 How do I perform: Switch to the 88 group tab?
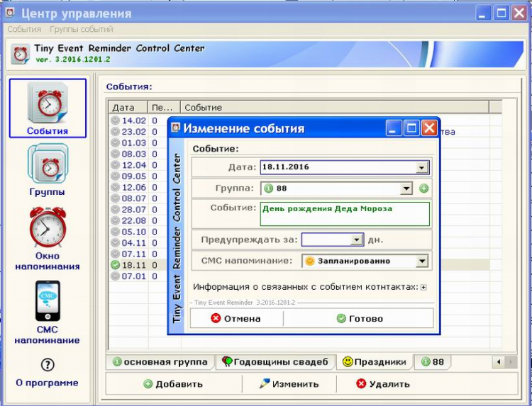coord(433,362)
